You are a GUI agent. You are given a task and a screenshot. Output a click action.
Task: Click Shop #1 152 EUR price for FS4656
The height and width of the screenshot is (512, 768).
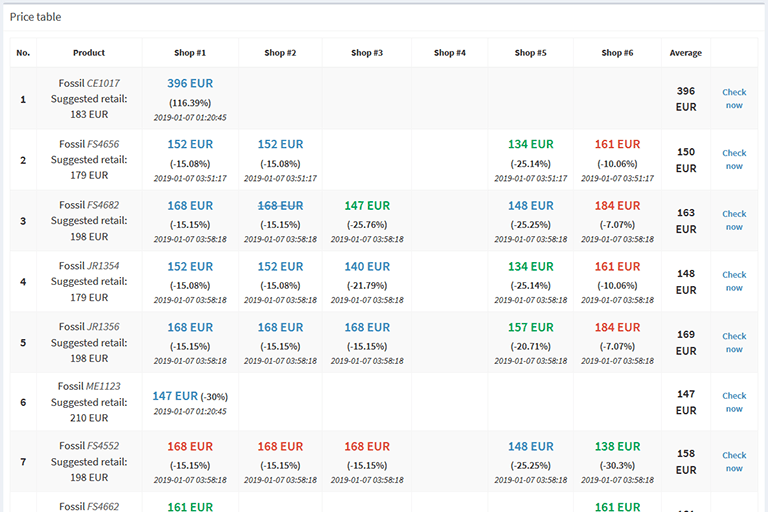pos(190,144)
